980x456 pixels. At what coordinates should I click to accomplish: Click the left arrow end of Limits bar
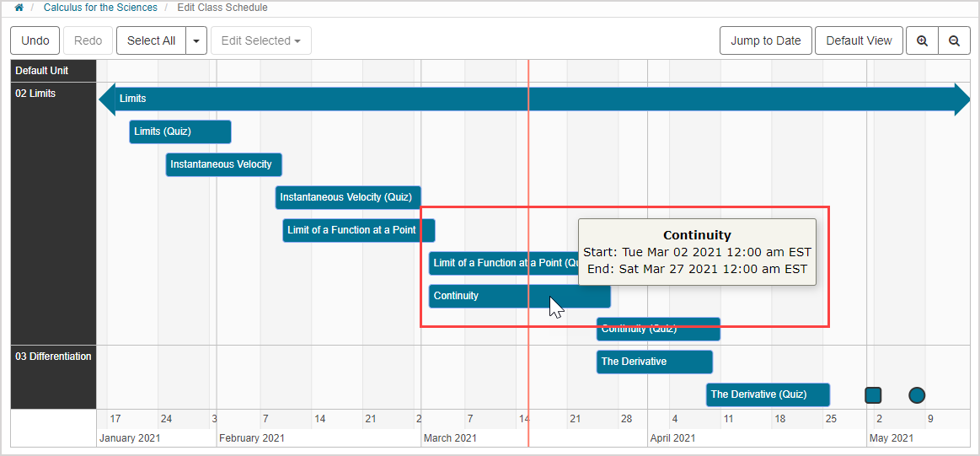point(107,99)
